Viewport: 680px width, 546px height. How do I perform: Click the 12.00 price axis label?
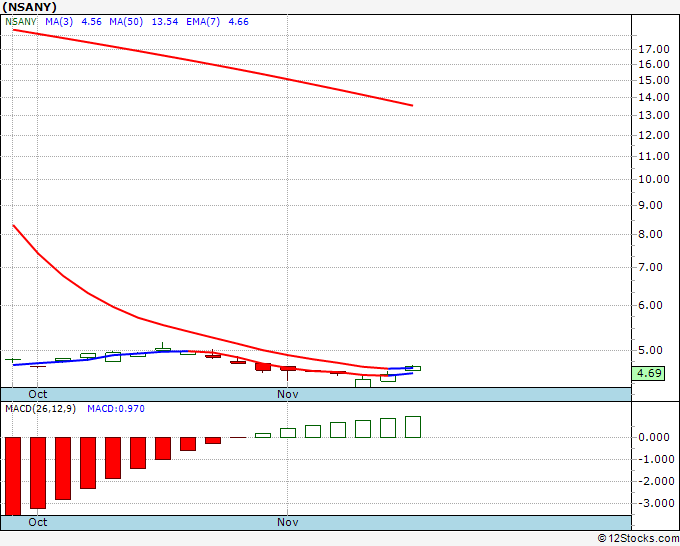654,135
